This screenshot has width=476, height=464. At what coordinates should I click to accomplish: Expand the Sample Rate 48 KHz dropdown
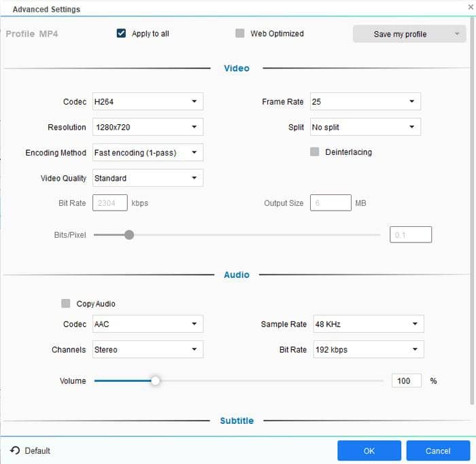(x=367, y=324)
